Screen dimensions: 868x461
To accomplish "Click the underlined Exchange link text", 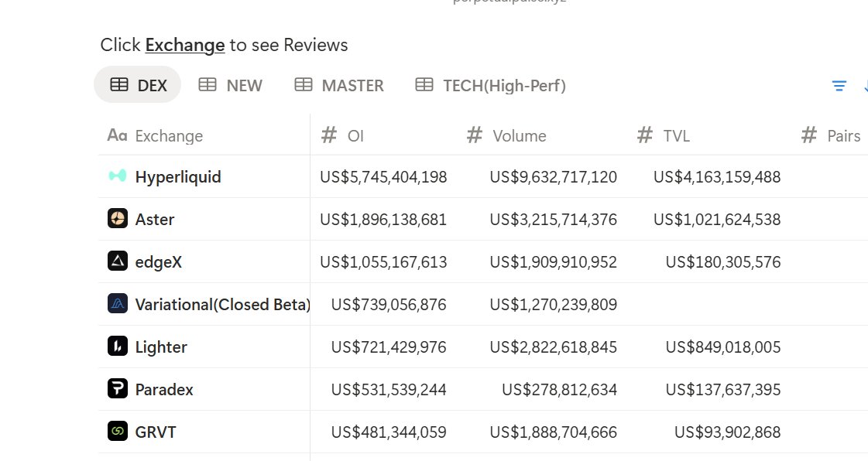I will [185, 45].
